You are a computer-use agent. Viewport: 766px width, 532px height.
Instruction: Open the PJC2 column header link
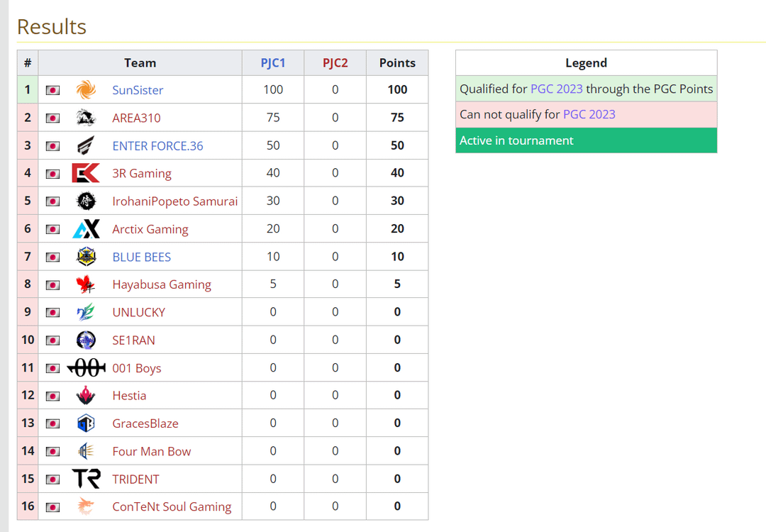[x=335, y=63]
